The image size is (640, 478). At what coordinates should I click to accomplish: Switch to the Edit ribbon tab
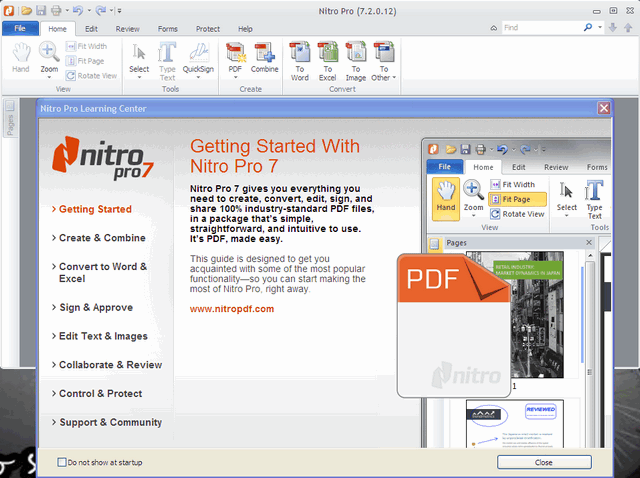[x=91, y=29]
